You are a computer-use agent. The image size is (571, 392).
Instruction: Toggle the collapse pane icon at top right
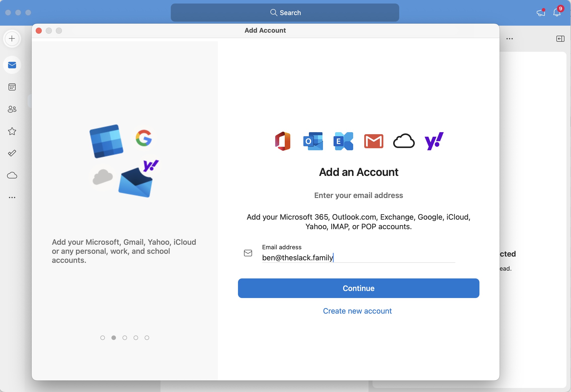coord(560,39)
